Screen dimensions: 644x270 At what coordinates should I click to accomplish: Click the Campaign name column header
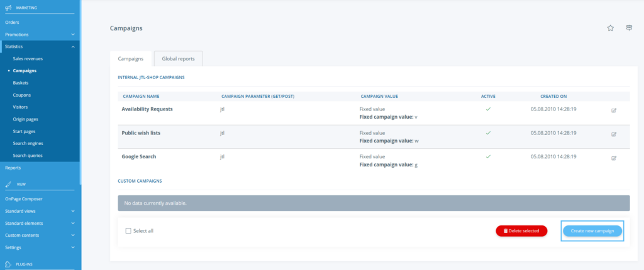[x=141, y=97]
